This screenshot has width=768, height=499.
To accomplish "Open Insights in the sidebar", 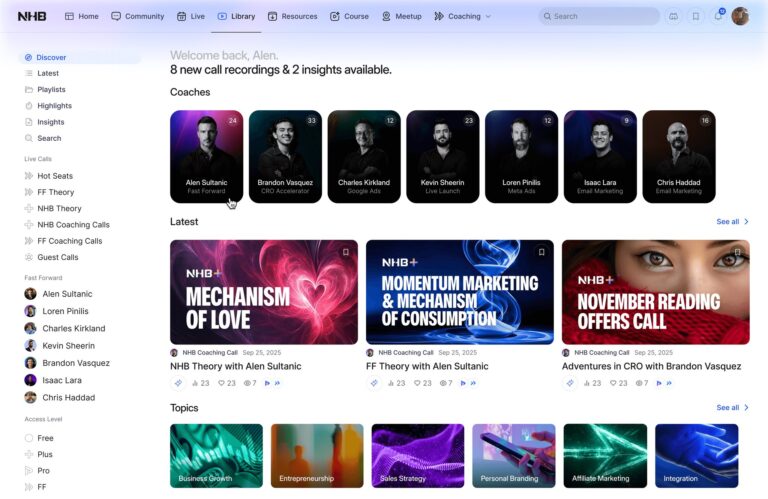I will pyautogui.click(x=45, y=122).
